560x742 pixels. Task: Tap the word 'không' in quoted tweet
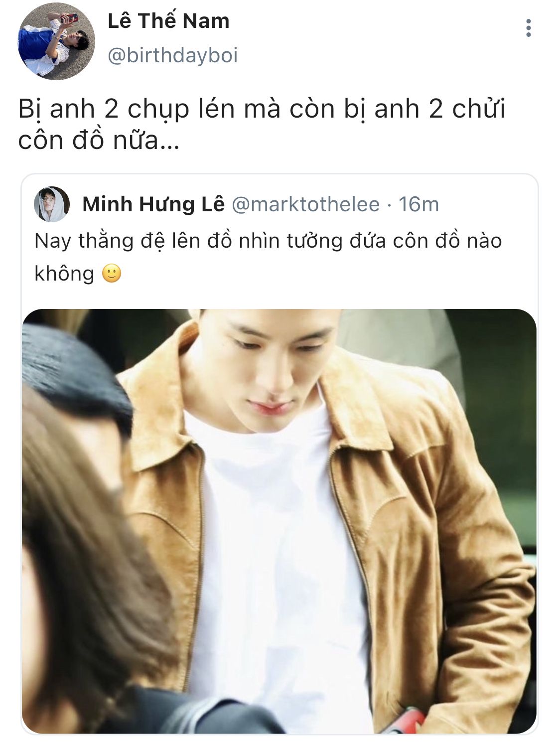coord(64,274)
